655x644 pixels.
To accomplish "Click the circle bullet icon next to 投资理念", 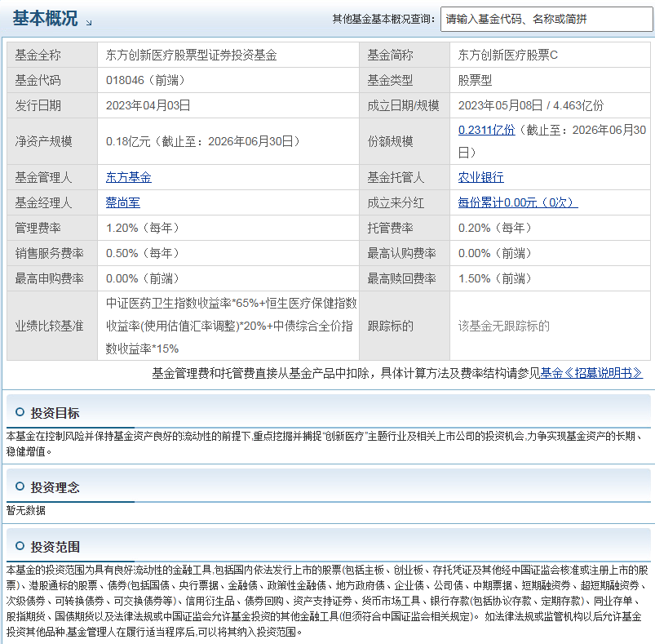I will tap(20, 486).
